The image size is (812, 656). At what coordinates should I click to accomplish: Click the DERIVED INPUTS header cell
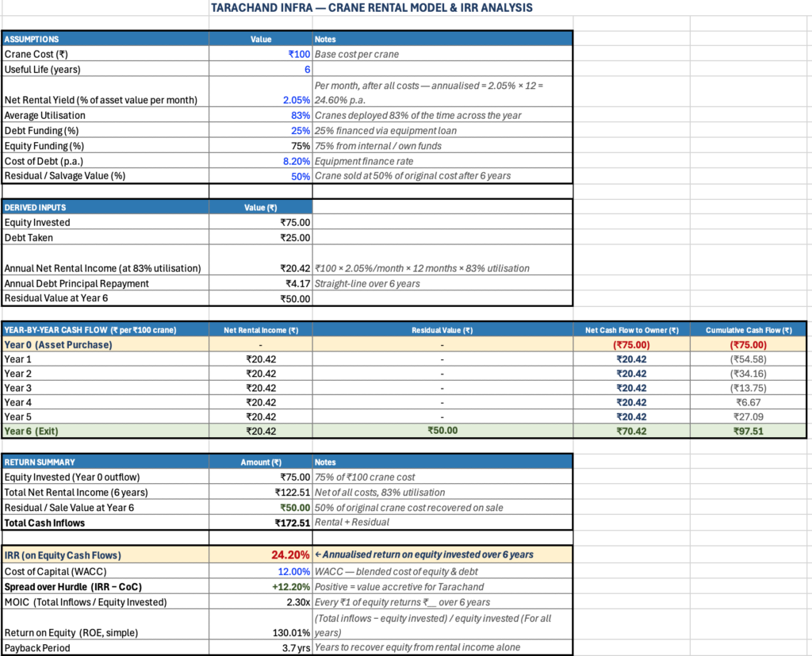pyautogui.click(x=105, y=207)
